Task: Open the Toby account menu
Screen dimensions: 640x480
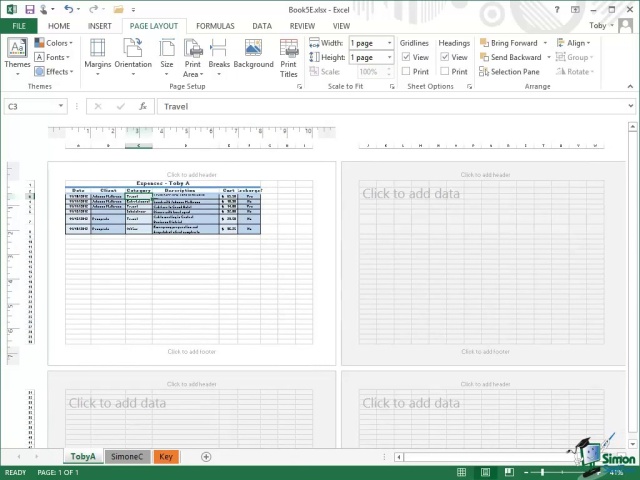Action: [x=601, y=26]
